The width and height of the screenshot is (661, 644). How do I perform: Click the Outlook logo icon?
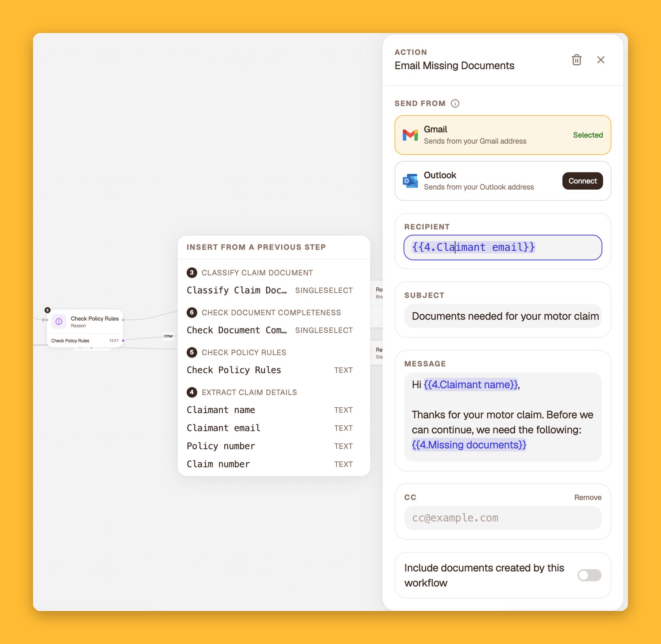(410, 181)
